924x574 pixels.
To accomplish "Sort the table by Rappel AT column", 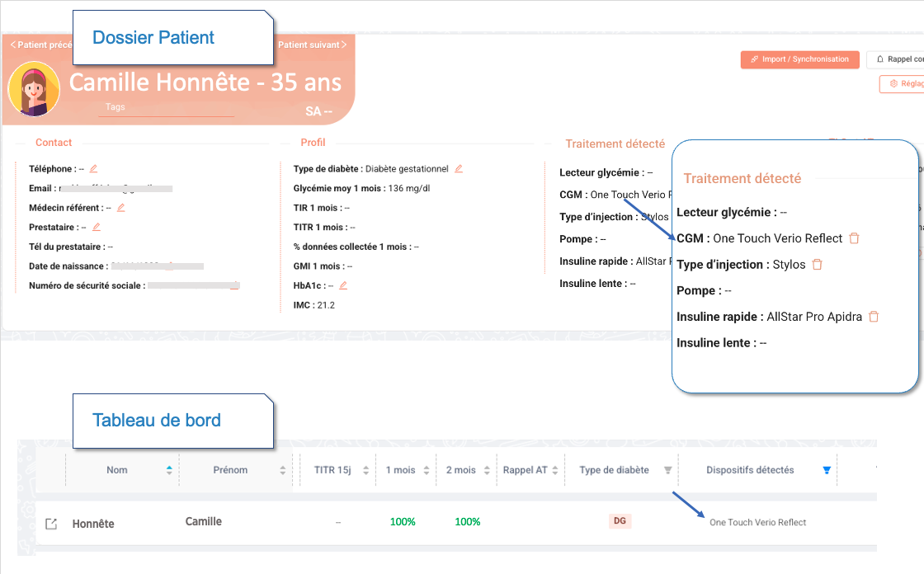I will tap(555, 470).
